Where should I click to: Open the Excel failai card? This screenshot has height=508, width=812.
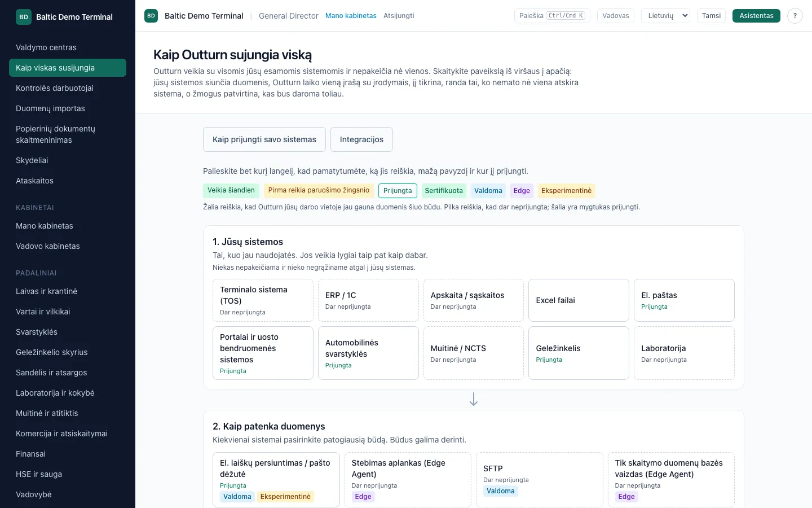tap(579, 300)
